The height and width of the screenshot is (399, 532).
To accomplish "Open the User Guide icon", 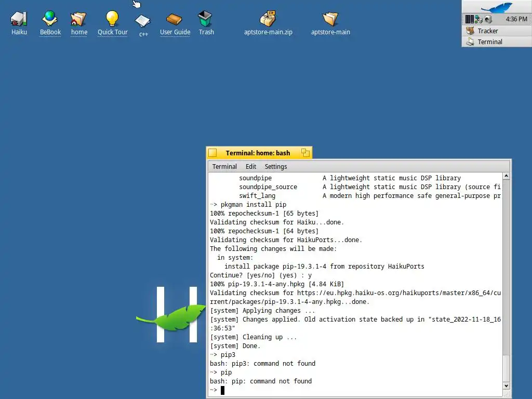I will pos(174,19).
